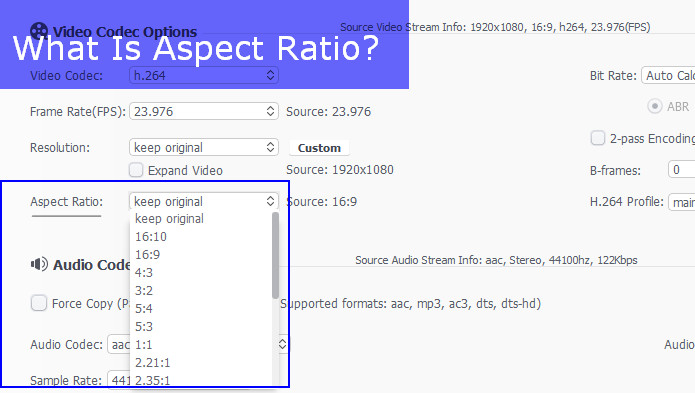The image size is (695, 393).
Task: Open the Sample Rate dropdown
Action: (x=119, y=380)
